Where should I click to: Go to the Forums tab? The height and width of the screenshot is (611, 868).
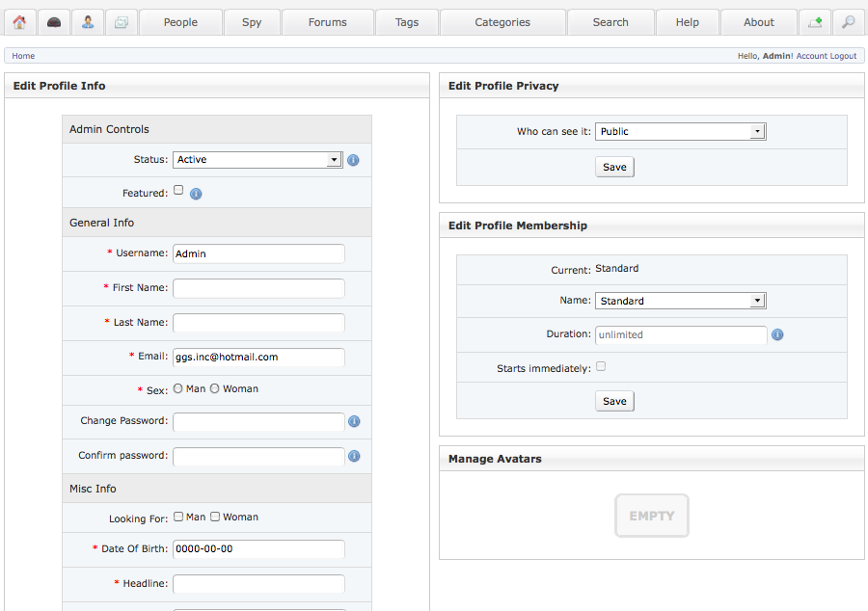(x=328, y=22)
